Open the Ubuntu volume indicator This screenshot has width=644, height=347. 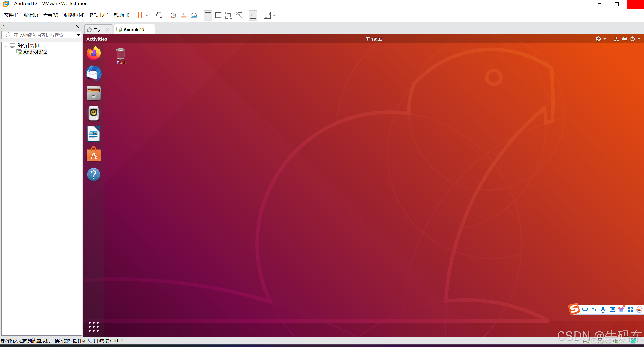624,39
